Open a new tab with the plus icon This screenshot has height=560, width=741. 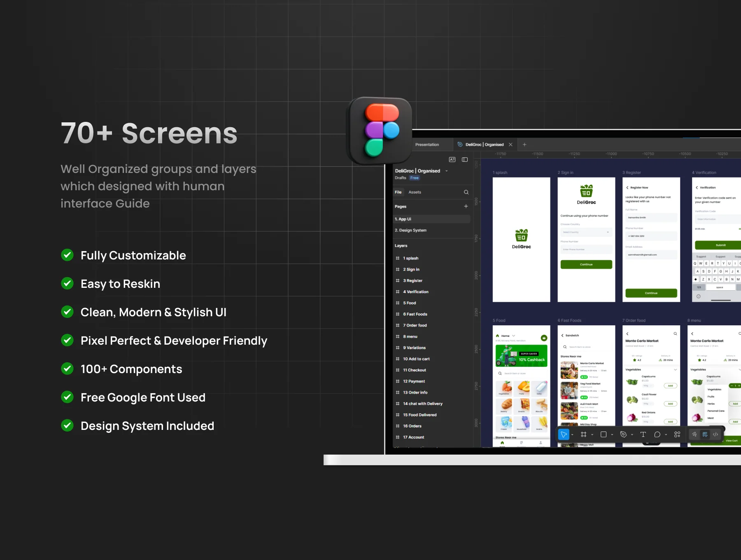(524, 145)
